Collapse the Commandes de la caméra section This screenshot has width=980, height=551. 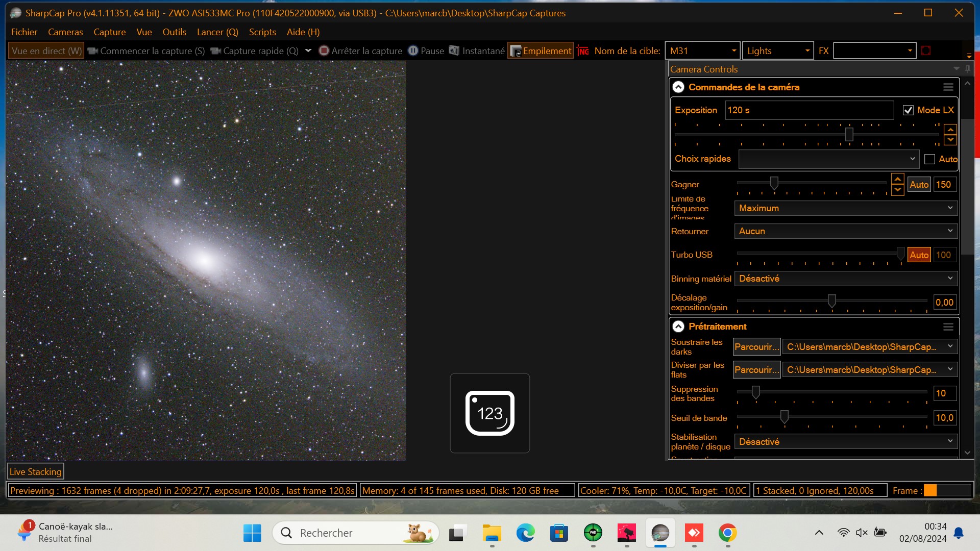click(x=678, y=87)
